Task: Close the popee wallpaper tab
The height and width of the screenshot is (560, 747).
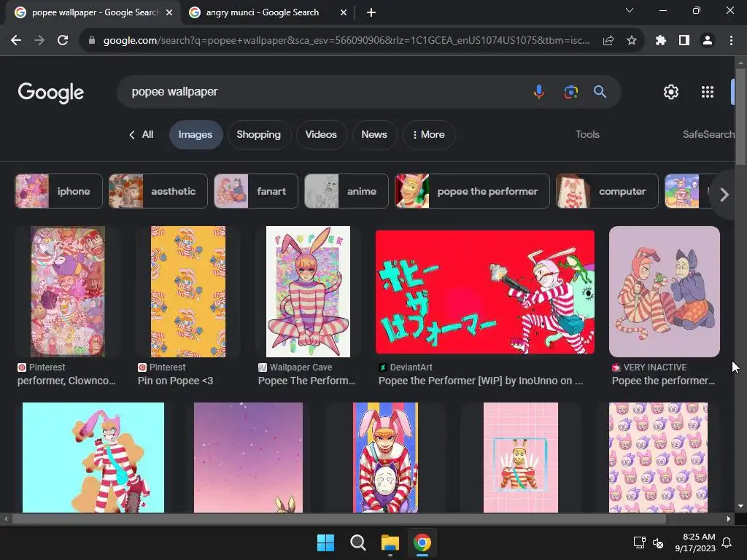Action: pos(169,12)
